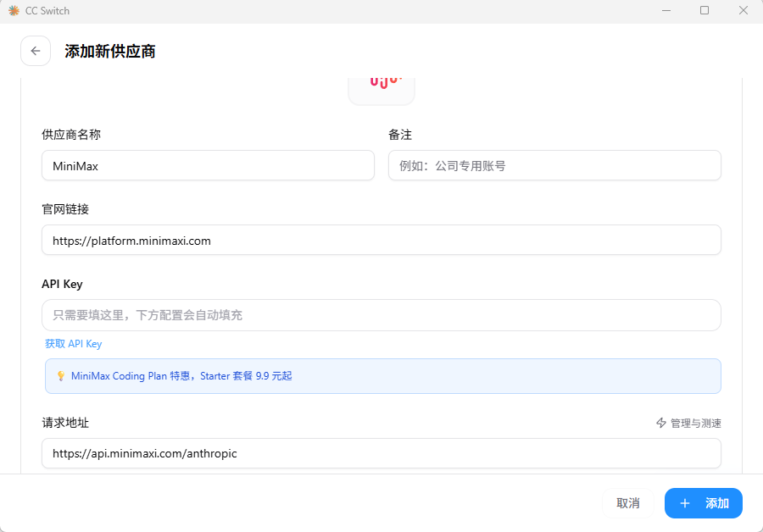The height and width of the screenshot is (532, 763).
Task: Open the 获取 API Key link
Action: click(x=74, y=344)
